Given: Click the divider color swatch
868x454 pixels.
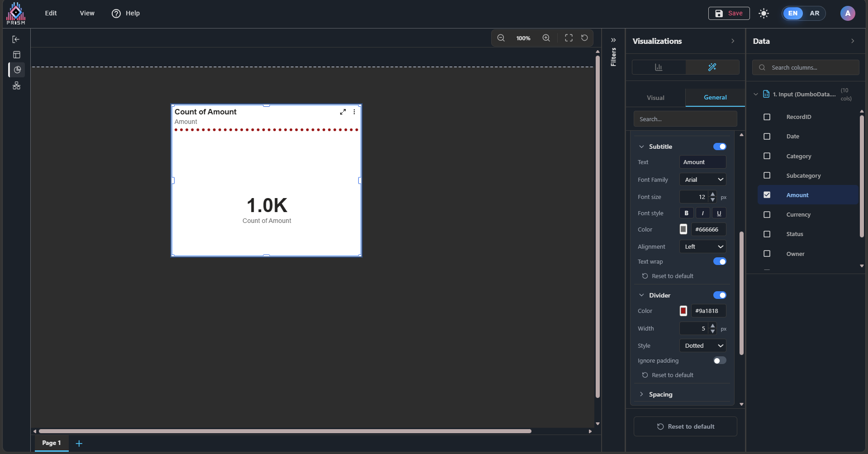Looking at the screenshot, I should point(683,311).
